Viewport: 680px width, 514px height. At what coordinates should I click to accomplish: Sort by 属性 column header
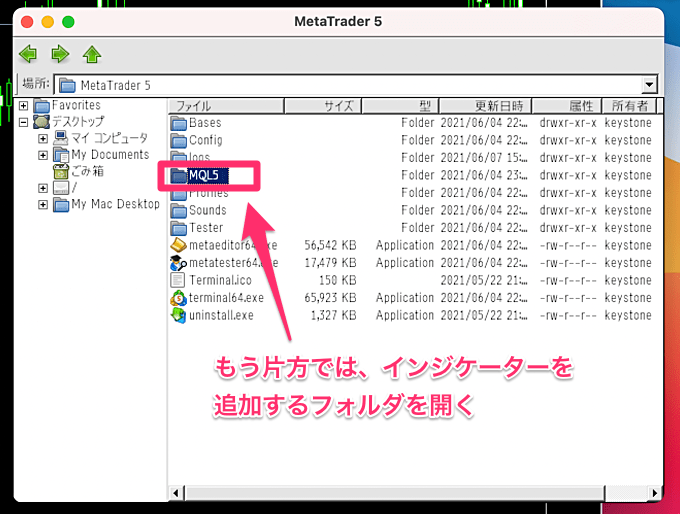pyautogui.click(x=567, y=106)
